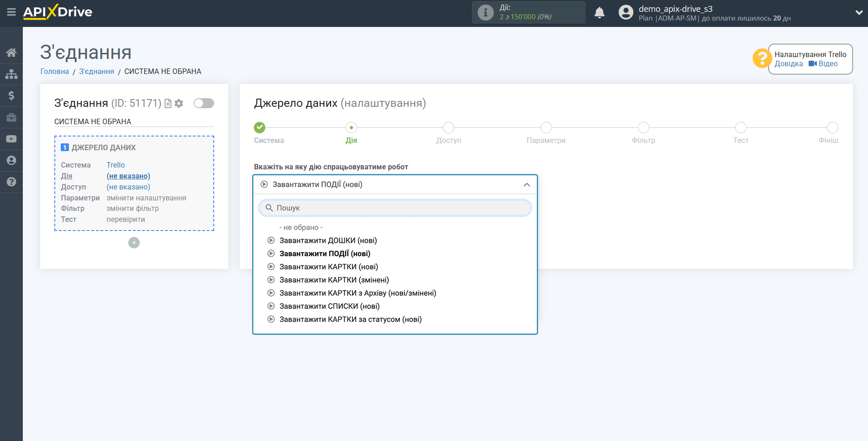
Task: Click the ApiX-Drive logo
Action: 58,12
